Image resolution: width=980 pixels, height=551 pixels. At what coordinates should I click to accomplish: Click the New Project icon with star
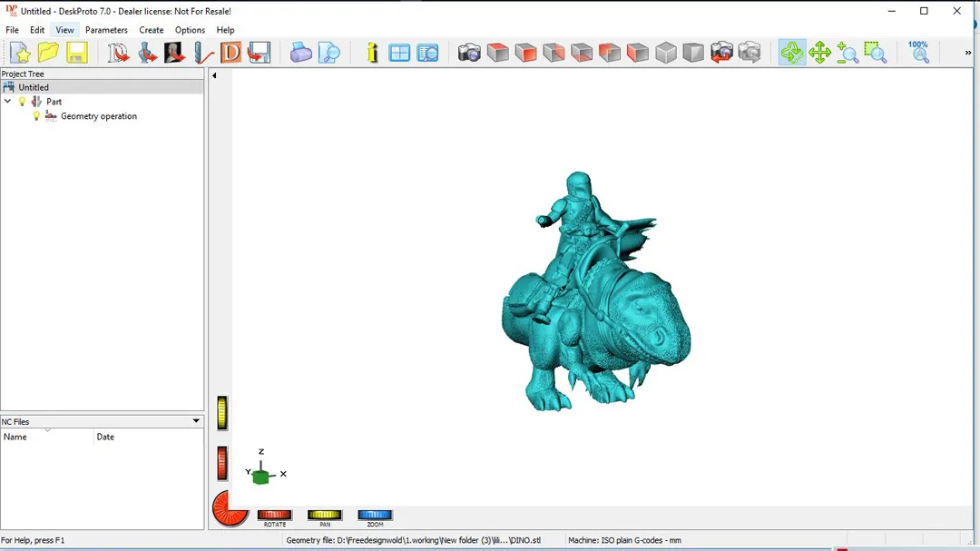pyautogui.click(x=20, y=53)
